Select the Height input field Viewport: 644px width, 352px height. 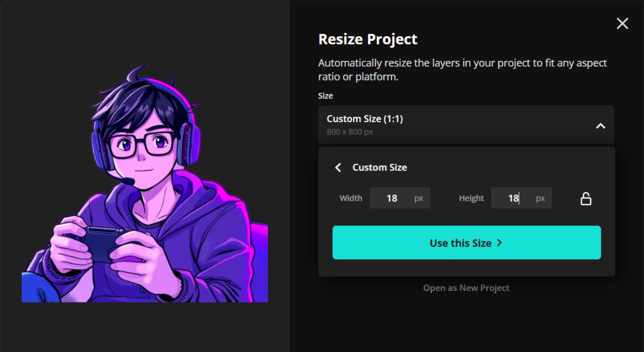point(513,198)
